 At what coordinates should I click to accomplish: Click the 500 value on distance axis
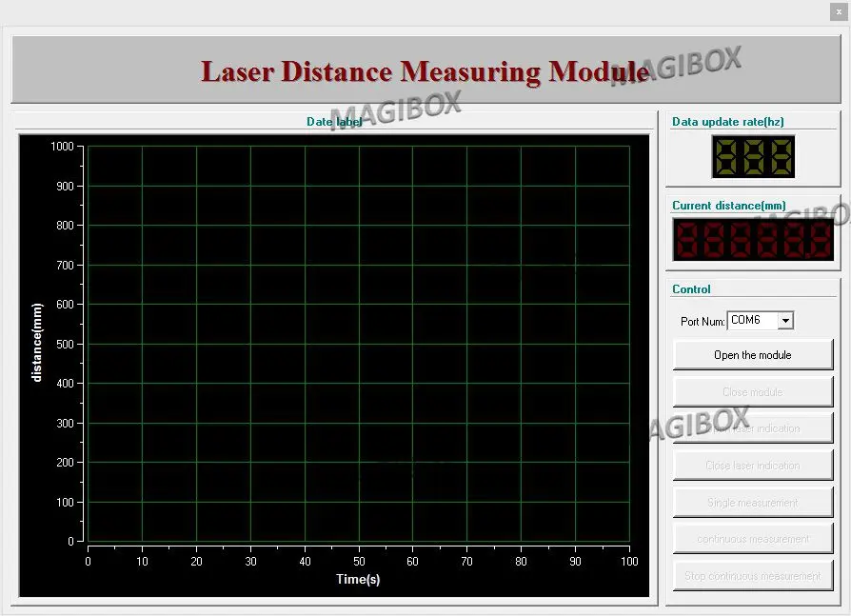pos(65,344)
